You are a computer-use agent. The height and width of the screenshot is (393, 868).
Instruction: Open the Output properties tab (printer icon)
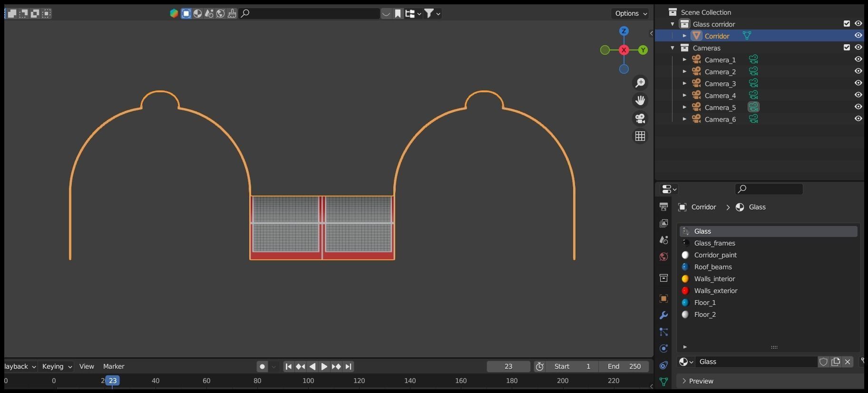[663, 206]
